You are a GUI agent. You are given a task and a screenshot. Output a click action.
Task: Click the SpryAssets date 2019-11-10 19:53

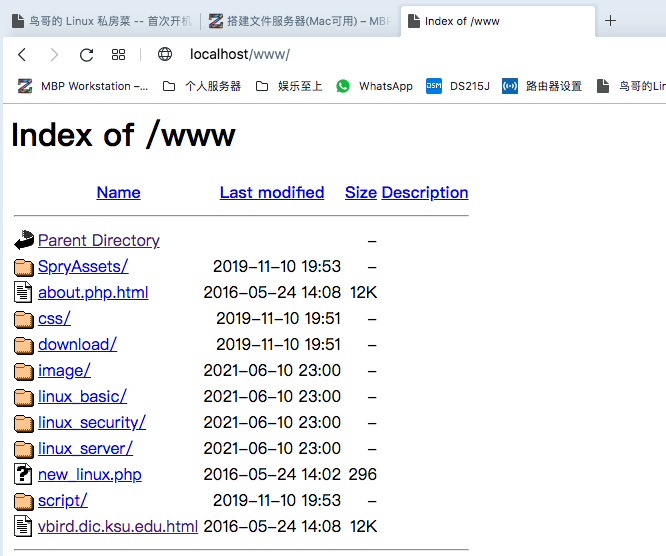click(277, 267)
